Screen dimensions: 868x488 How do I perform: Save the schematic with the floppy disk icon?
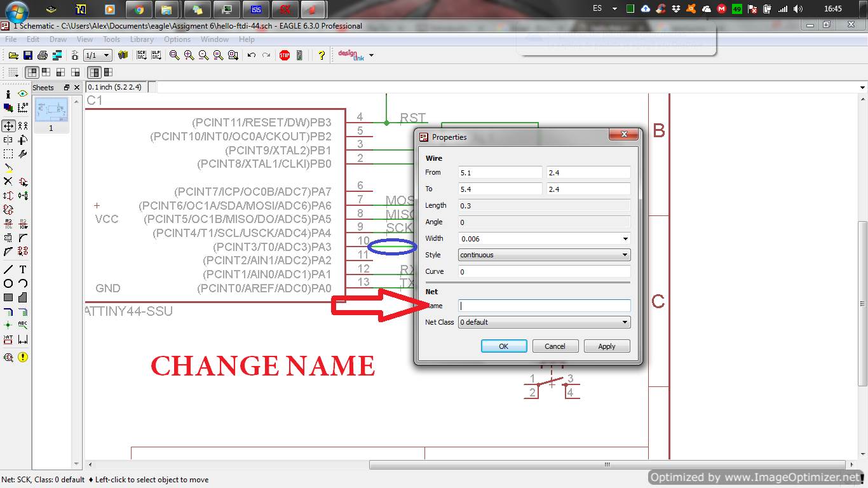click(x=27, y=55)
